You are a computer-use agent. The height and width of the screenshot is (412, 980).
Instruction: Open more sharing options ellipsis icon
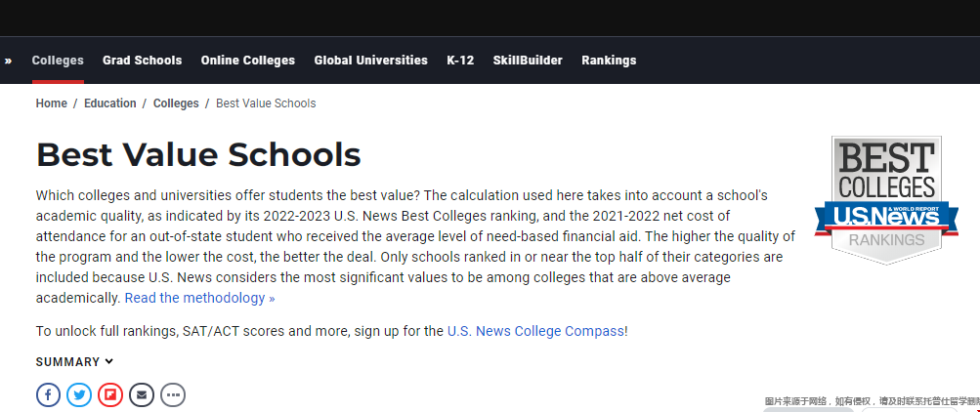pos(173,395)
